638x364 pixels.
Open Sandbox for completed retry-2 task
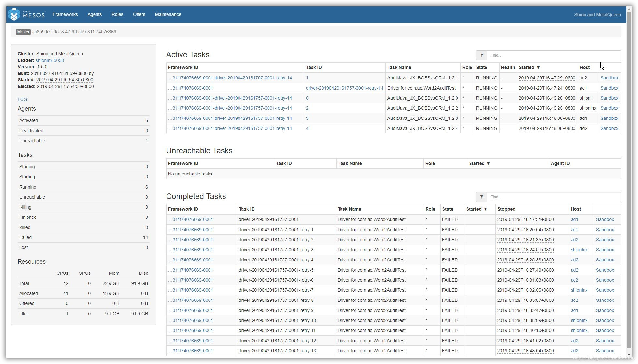[x=605, y=240]
